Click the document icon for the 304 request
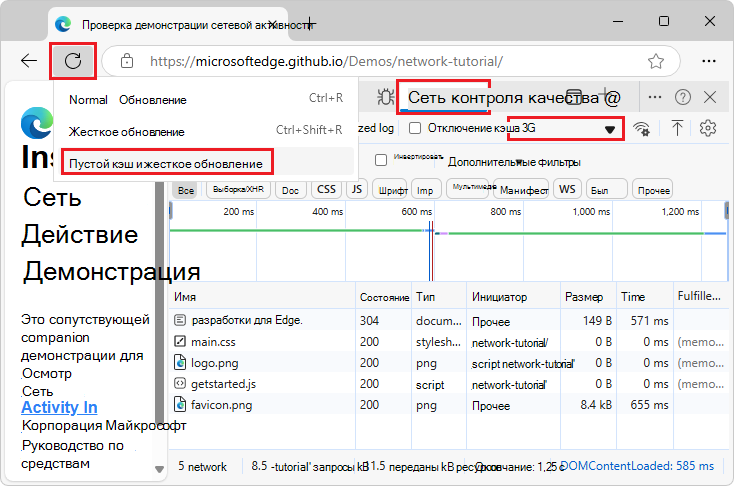The height and width of the screenshot is (486, 734). click(x=180, y=320)
